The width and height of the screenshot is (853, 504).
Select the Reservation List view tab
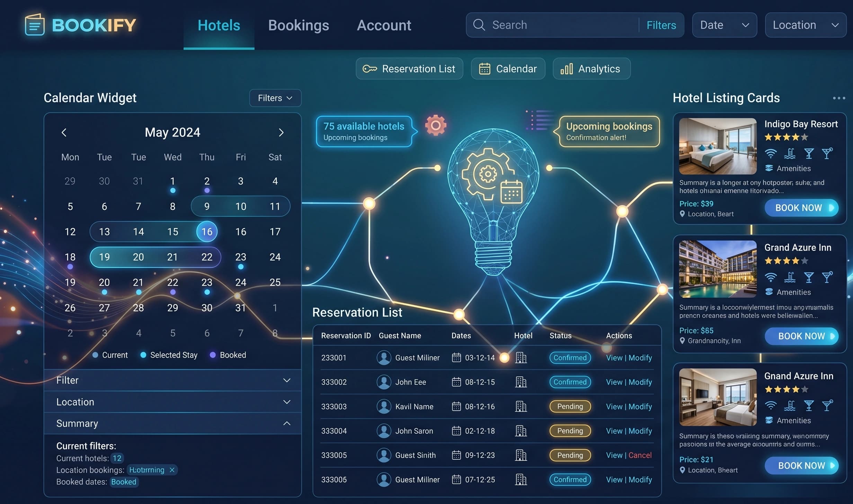click(409, 69)
